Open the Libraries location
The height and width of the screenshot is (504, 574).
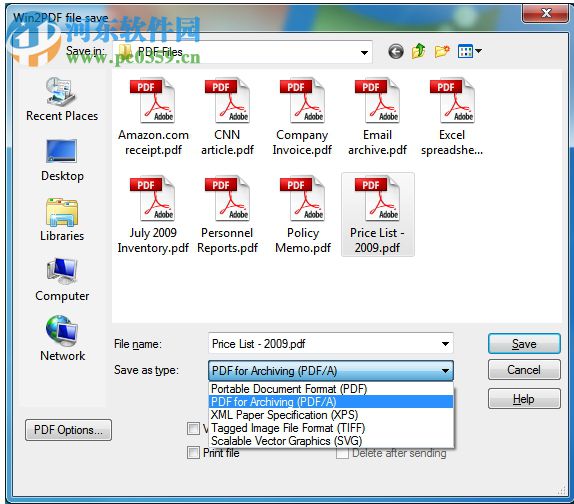click(62, 220)
